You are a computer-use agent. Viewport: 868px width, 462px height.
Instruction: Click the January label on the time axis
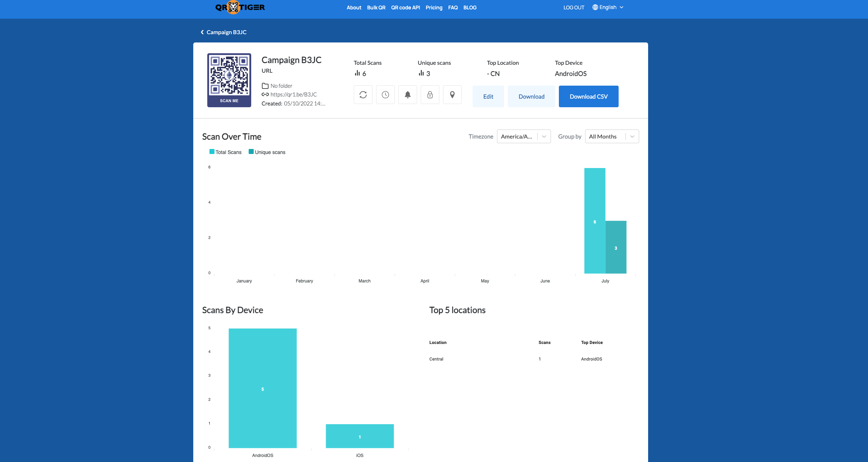tap(244, 281)
